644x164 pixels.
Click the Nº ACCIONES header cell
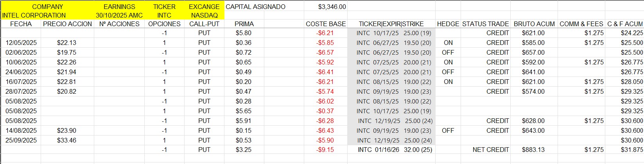click(119, 24)
